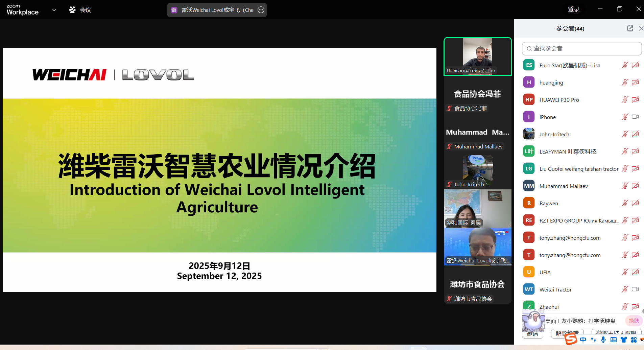Expand the Zoom Workplace dropdown arrow
Screen dimensions: 644x350
(x=54, y=10)
